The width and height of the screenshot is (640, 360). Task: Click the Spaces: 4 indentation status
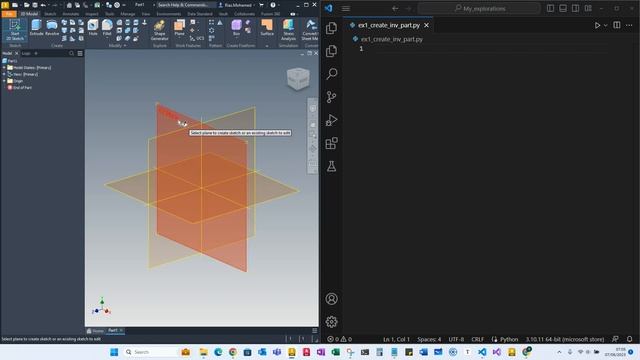[429, 339]
